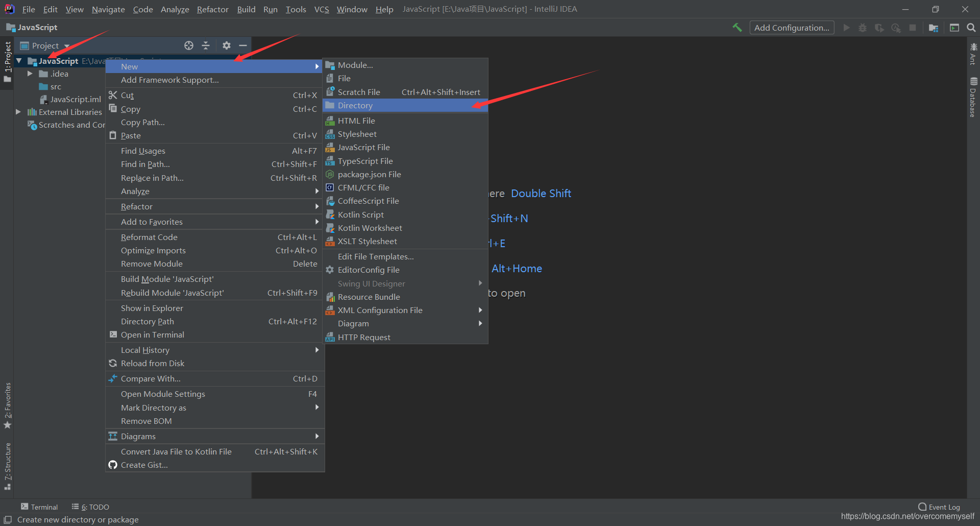980x526 pixels.
Task: Create an EditorConfig File
Action: click(x=405, y=270)
